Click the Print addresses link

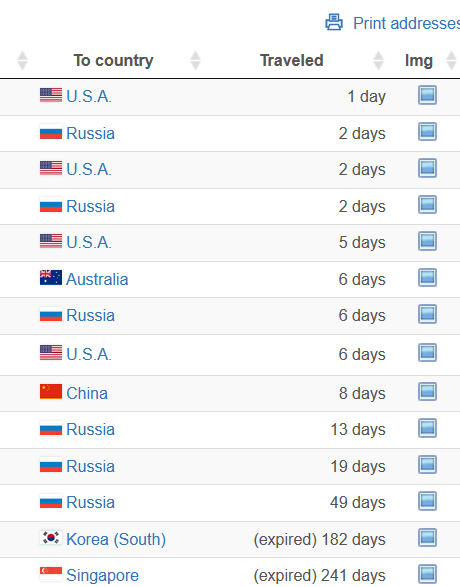406,23
